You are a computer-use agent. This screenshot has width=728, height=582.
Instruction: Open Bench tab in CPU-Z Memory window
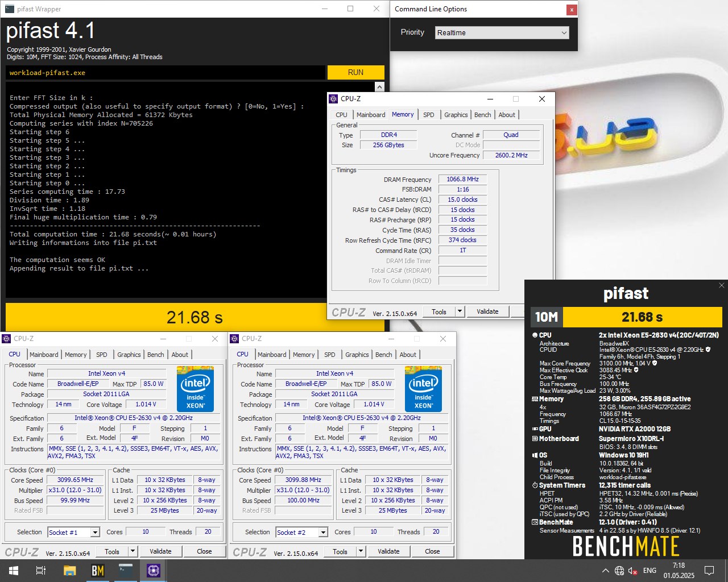click(x=483, y=115)
